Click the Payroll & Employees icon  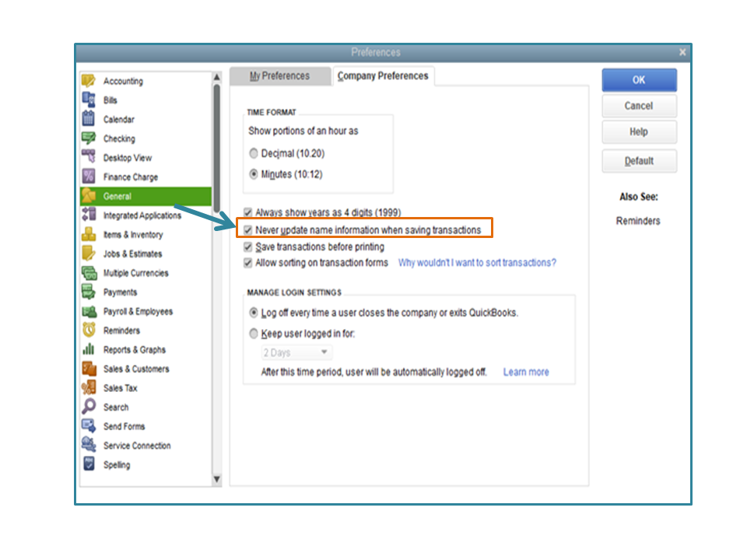click(88, 311)
